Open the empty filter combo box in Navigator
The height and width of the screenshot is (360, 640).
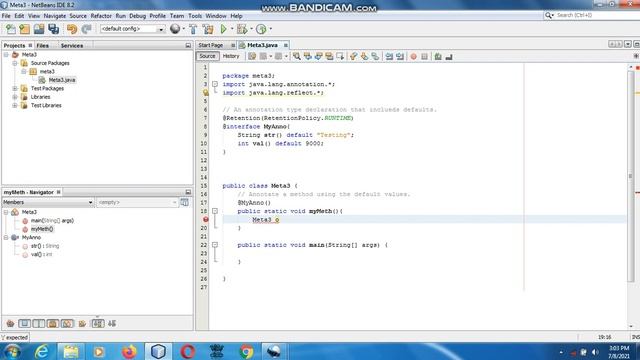point(137,202)
